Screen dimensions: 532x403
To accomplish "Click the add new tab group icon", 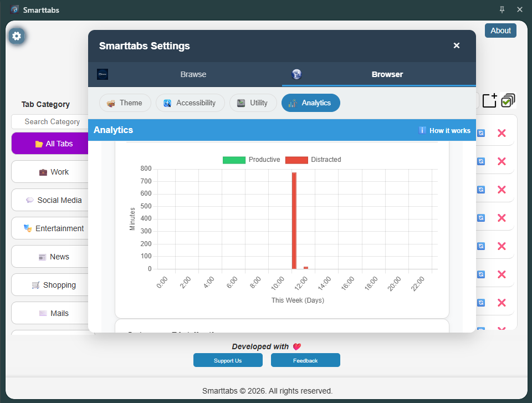I will coord(489,100).
